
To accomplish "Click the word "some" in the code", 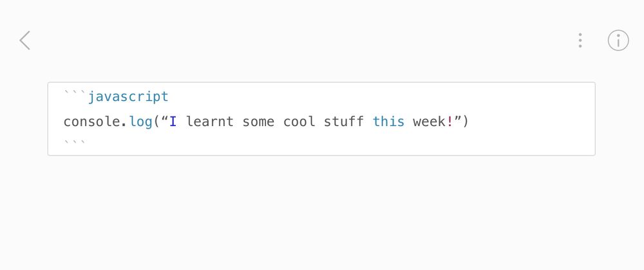I will [x=258, y=121].
